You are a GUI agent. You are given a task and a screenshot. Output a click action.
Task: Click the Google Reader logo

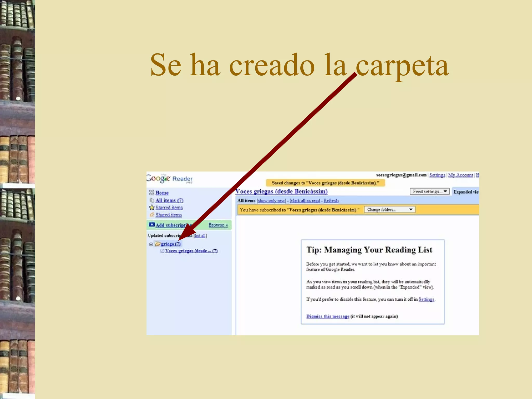(x=169, y=179)
